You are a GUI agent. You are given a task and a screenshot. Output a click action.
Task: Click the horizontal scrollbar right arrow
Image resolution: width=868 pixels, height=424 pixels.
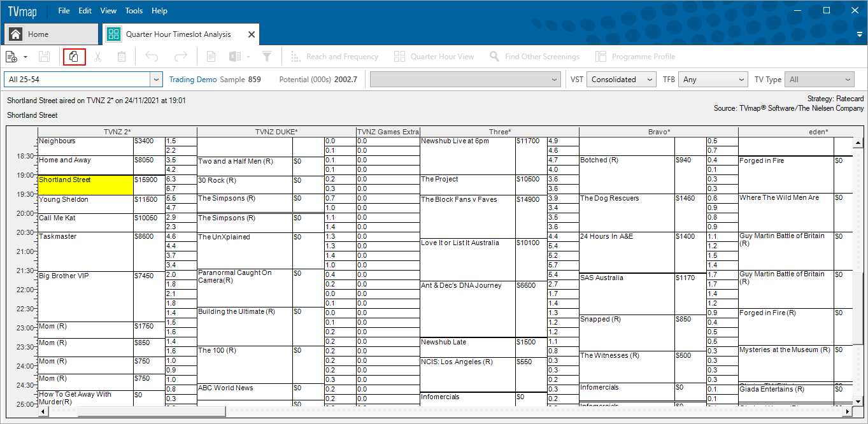(x=846, y=411)
